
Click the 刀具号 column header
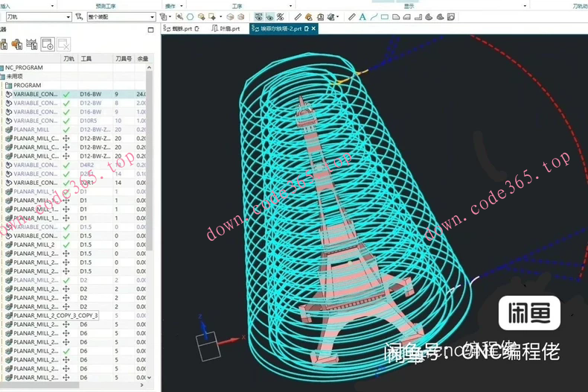point(123,58)
